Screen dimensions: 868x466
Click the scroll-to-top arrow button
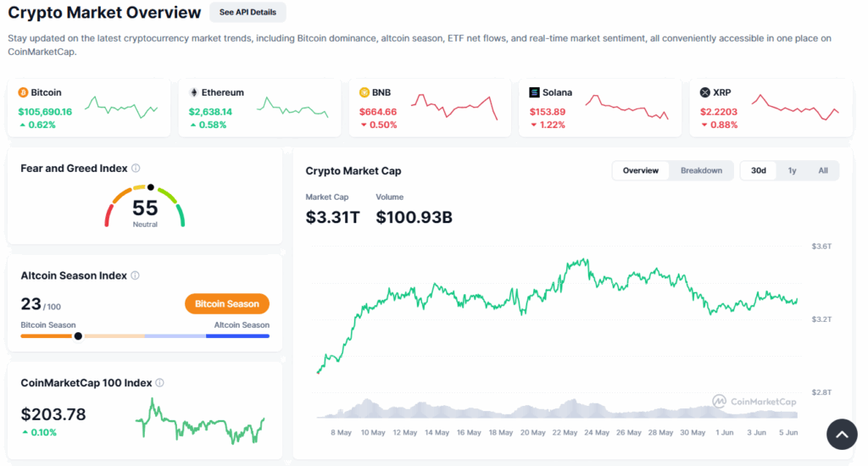[x=842, y=435]
